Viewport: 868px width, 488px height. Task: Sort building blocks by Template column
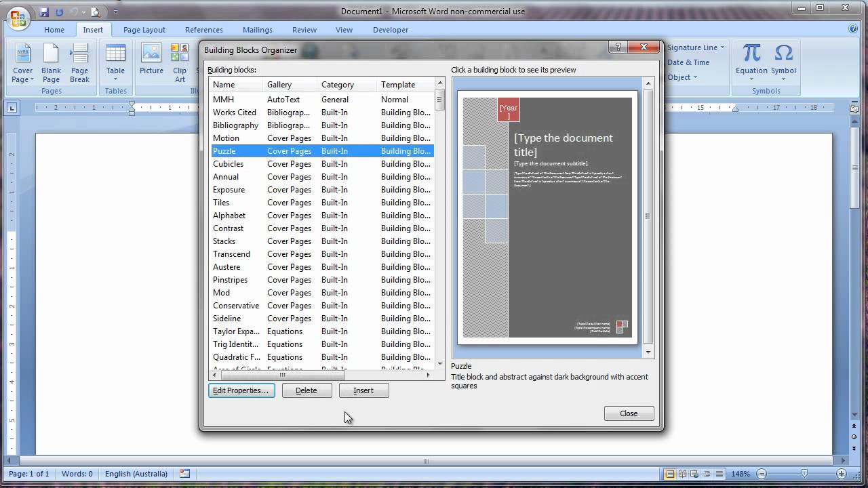[x=405, y=85]
